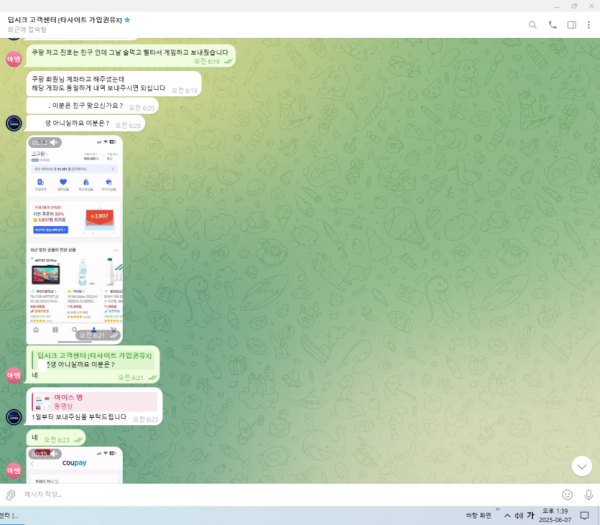Start a voice call from the header
Screen dimensions: 600x525
[x=553, y=25]
